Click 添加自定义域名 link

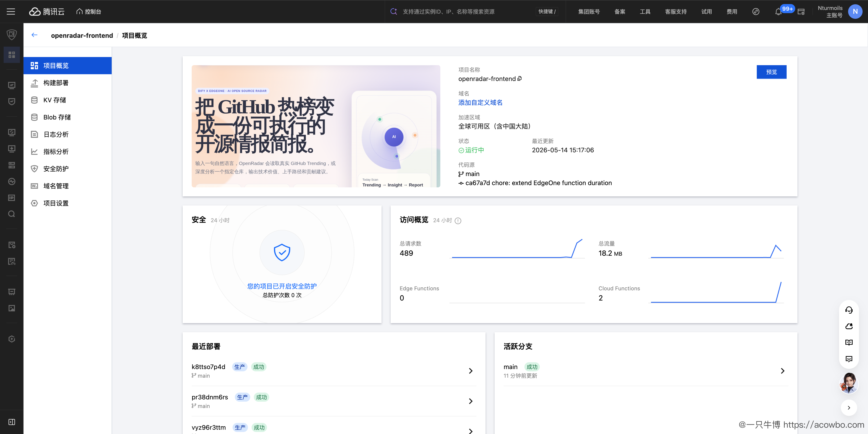click(480, 103)
